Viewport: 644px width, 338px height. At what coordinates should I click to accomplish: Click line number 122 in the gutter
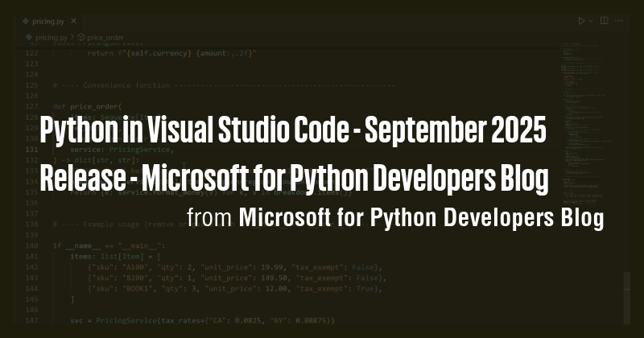pos(31,53)
